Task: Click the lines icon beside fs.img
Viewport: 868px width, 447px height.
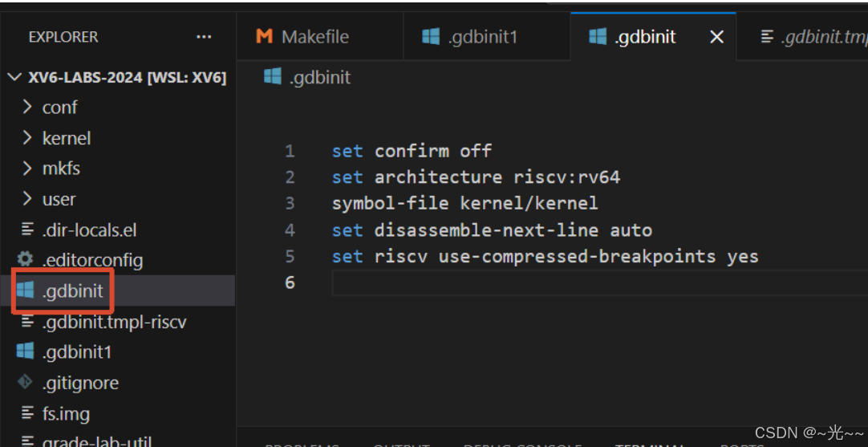Action: 27,413
